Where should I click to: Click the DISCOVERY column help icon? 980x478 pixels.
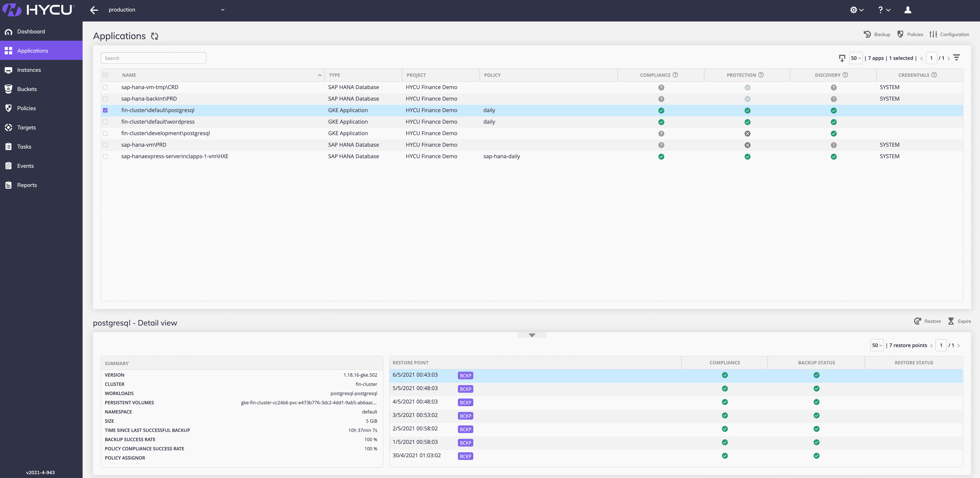845,75
